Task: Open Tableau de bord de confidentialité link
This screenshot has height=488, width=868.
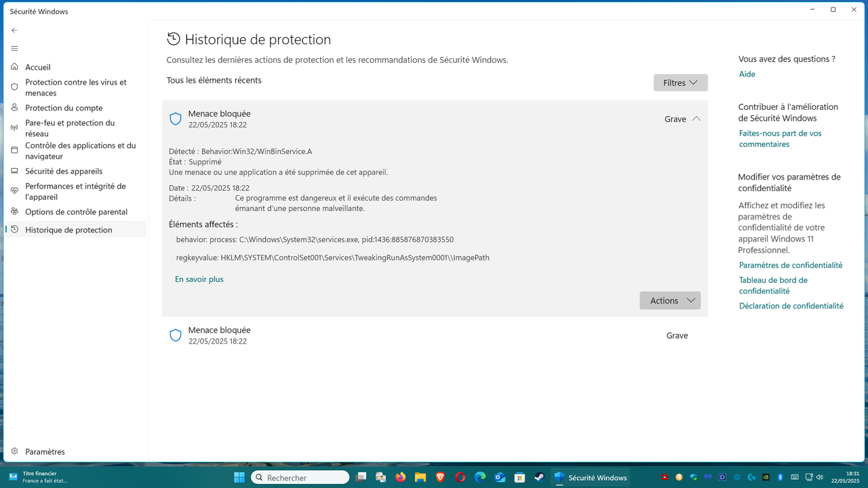Action: (773, 285)
